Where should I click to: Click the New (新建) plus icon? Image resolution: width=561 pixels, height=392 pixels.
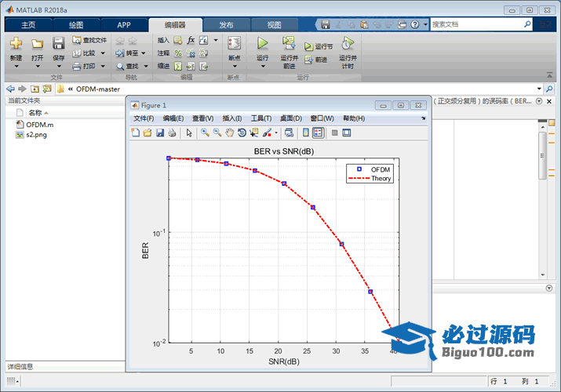pos(16,43)
